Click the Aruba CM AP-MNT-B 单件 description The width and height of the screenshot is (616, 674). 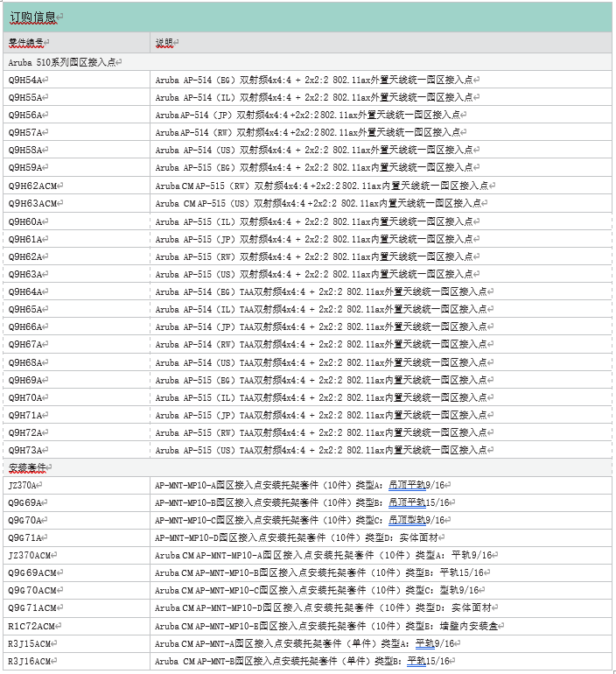[302, 661]
